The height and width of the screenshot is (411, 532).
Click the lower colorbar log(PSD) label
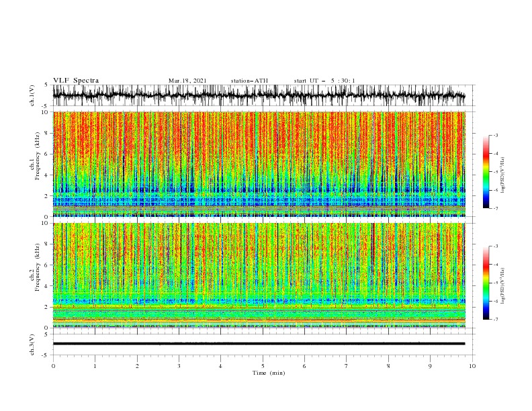tap(503, 286)
